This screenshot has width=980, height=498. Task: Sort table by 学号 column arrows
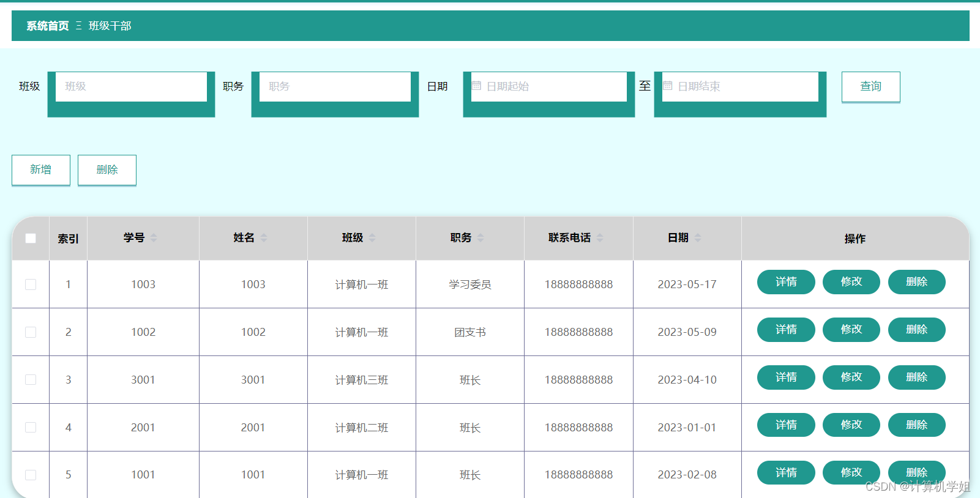[154, 238]
